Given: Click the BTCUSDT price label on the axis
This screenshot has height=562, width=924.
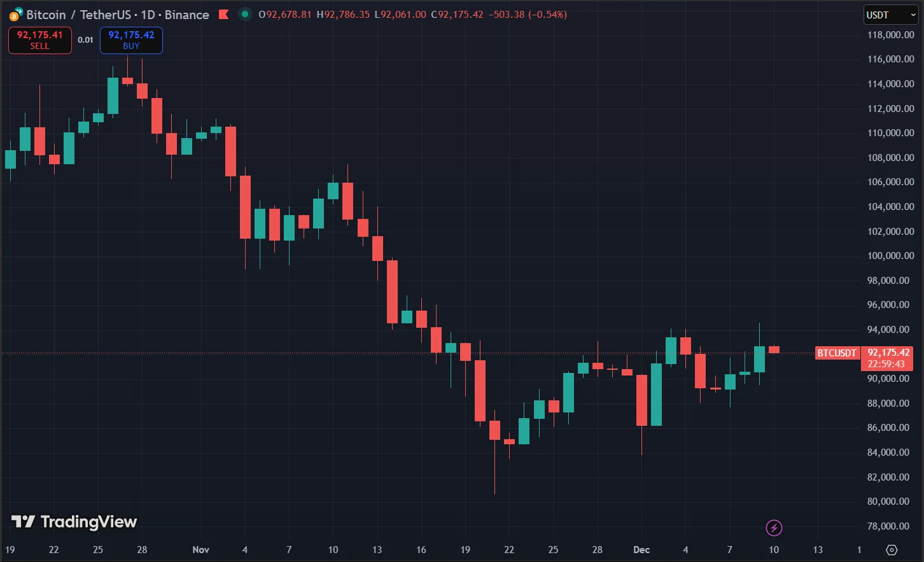Looking at the screenshot, I should (837, 353).
